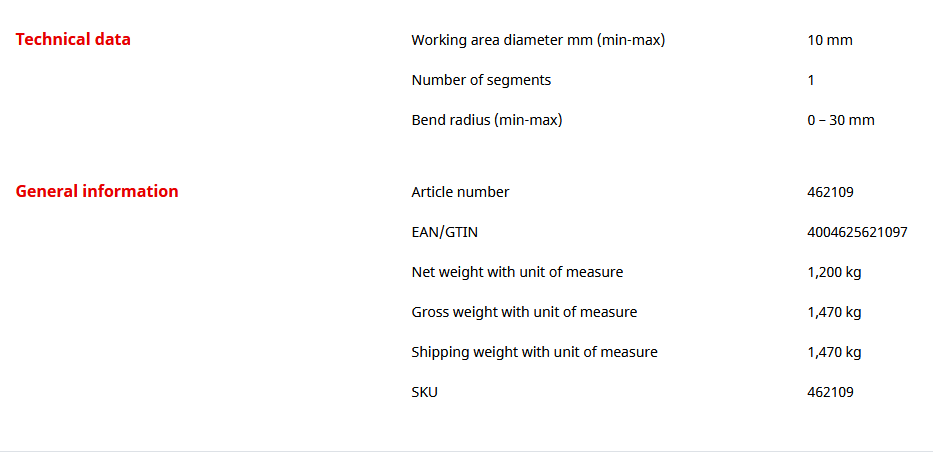Click the Technical data heading
The width and height of the screenshot is (933, 452).
tap(73, 40)
